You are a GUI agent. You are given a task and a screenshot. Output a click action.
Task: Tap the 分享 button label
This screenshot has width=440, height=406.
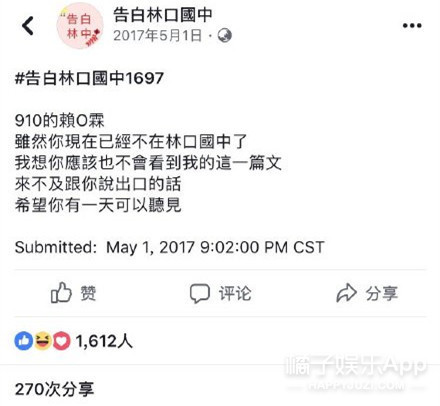pyautogui.click(x=382, y=293)
